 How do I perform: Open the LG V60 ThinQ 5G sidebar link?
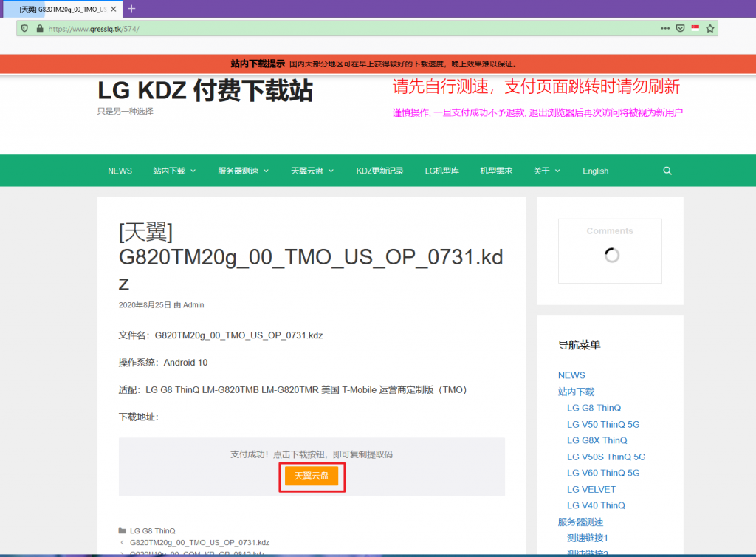pyautogui.click(x=603, y=473)
